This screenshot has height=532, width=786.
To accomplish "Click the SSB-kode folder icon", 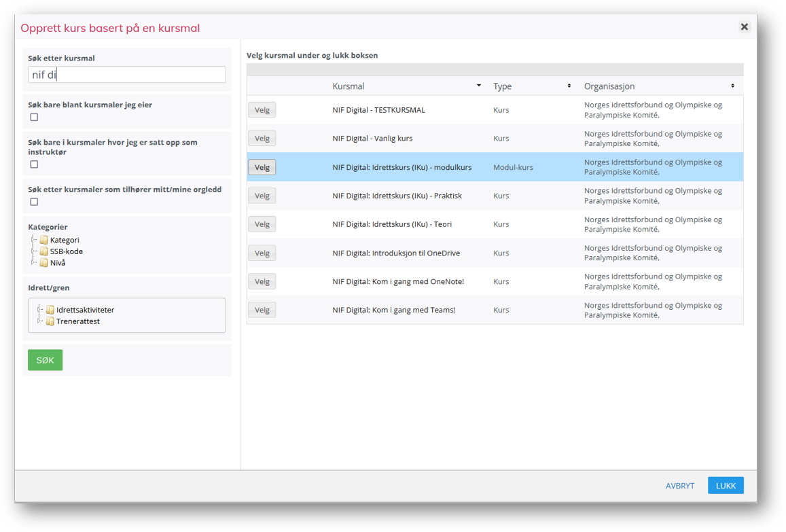I will pyautogui.click(x=44, y=251).
